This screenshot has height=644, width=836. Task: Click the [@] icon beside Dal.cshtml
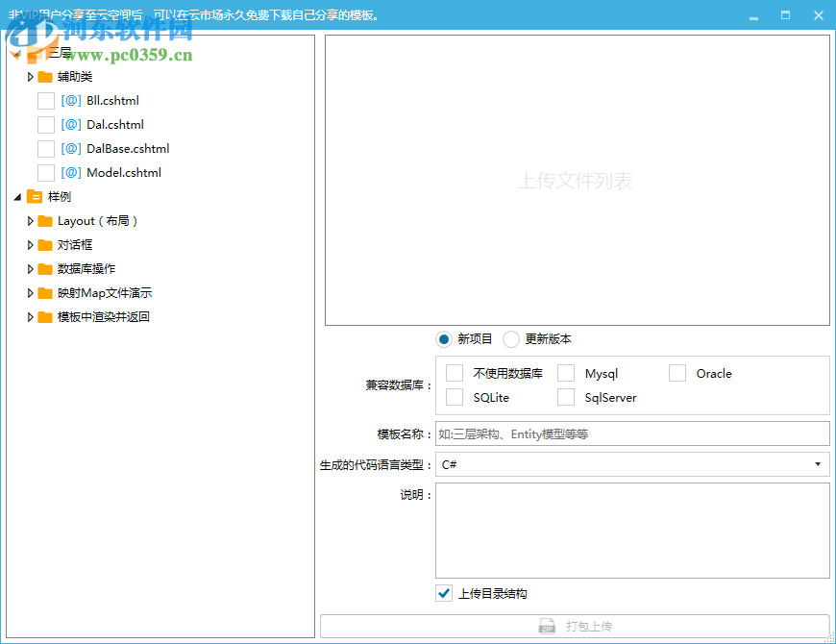pos(71,125)
